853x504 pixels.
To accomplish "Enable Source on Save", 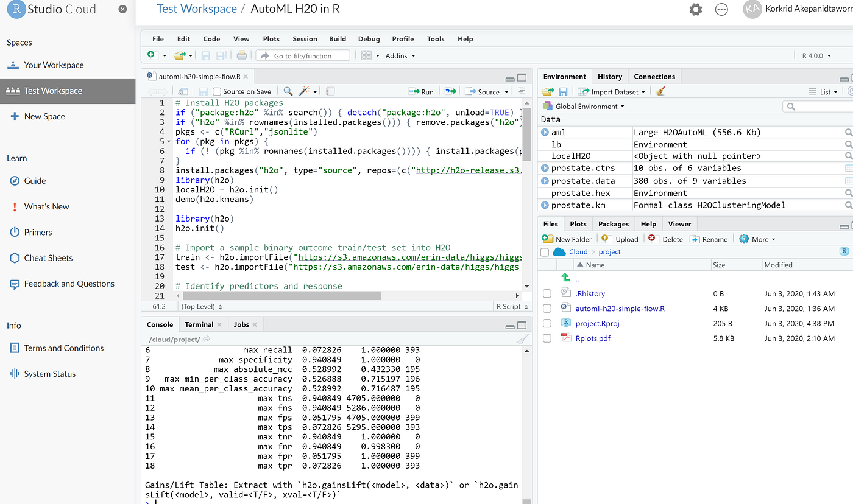I will [216, 91].
